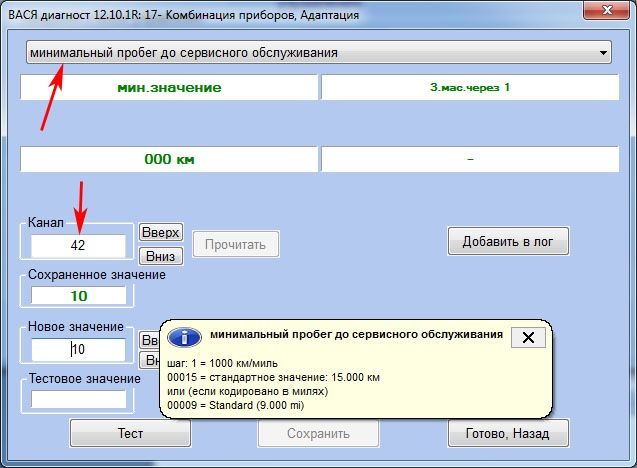Click the blue info icon in the tooltip
The height and width of the screenshot is (468, 637).
182,337
